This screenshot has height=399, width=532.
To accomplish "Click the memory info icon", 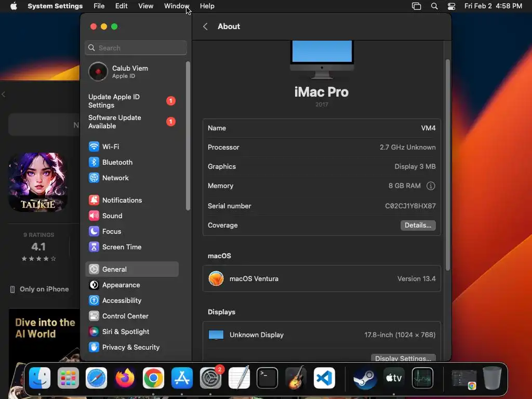I will (431, 186).
